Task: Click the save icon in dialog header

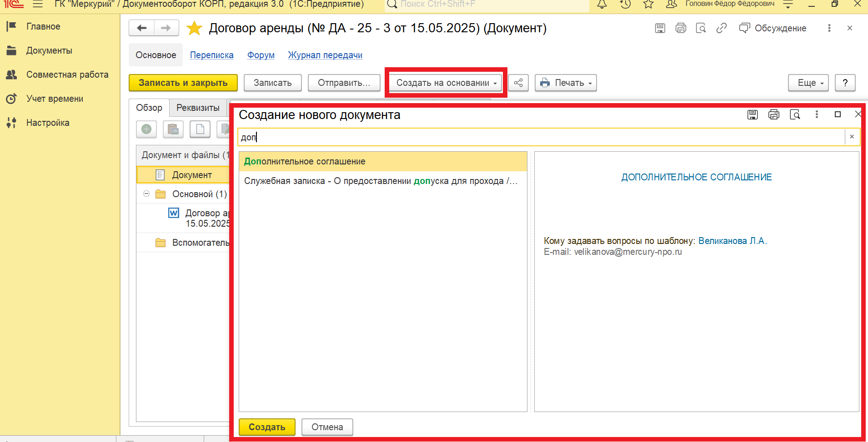Action: tap(753, 114)
